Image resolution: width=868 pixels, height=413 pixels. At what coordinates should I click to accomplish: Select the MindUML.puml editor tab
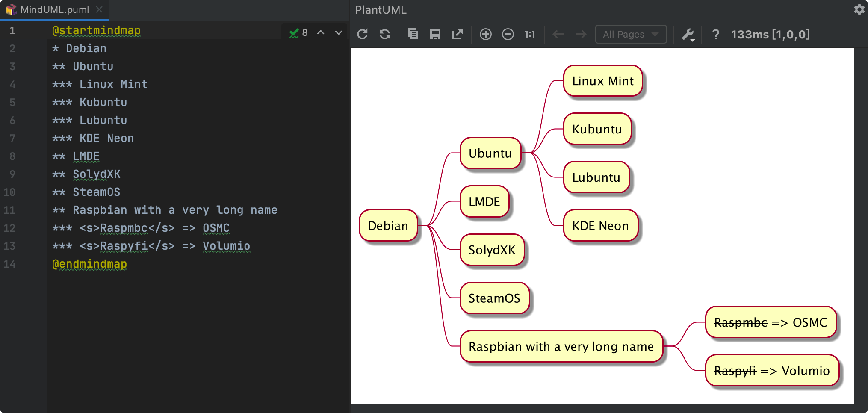(x=54, y=9)
